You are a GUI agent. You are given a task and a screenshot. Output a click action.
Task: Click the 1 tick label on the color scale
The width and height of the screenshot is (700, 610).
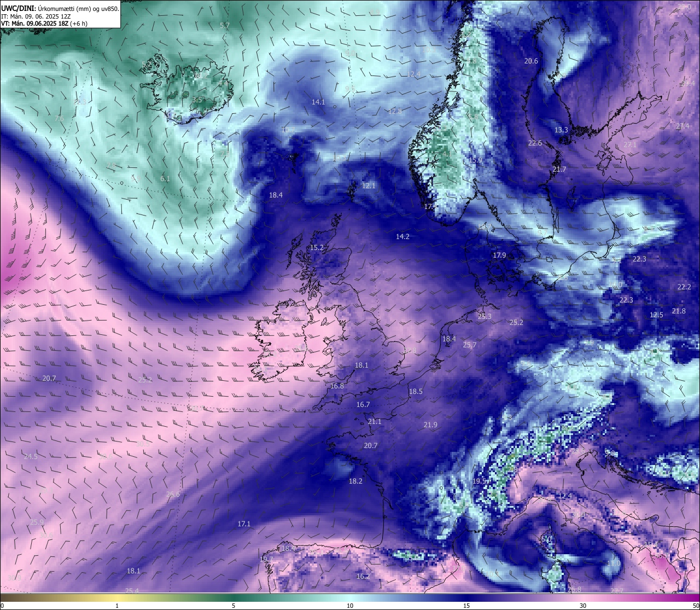click(117, 606)
